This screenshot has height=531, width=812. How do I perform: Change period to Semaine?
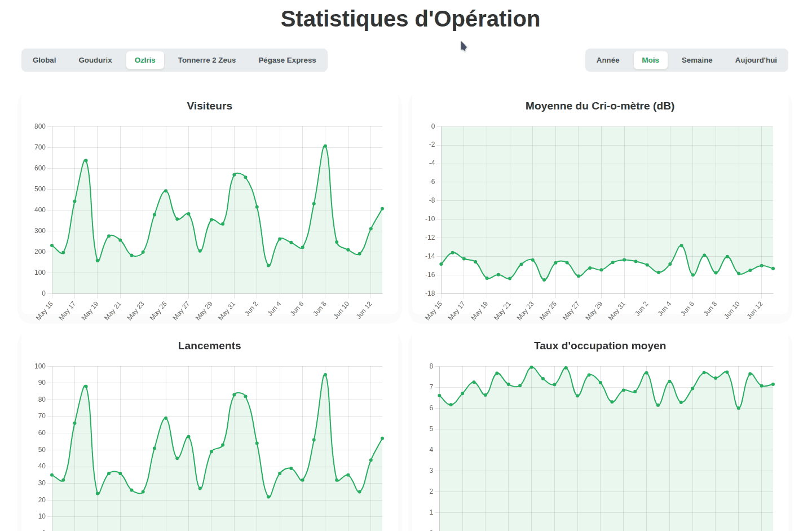(x=697, y=60)
